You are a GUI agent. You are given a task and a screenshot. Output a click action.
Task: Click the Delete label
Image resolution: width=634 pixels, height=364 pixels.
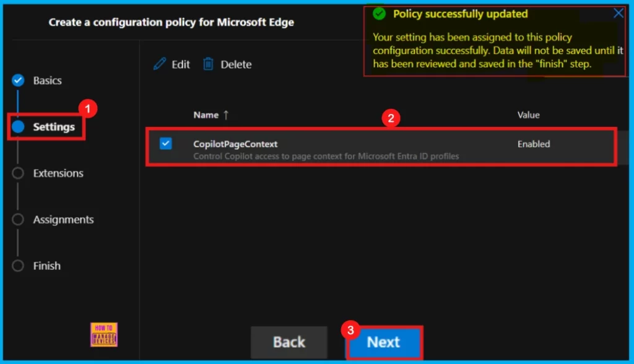tap(236, 64)
